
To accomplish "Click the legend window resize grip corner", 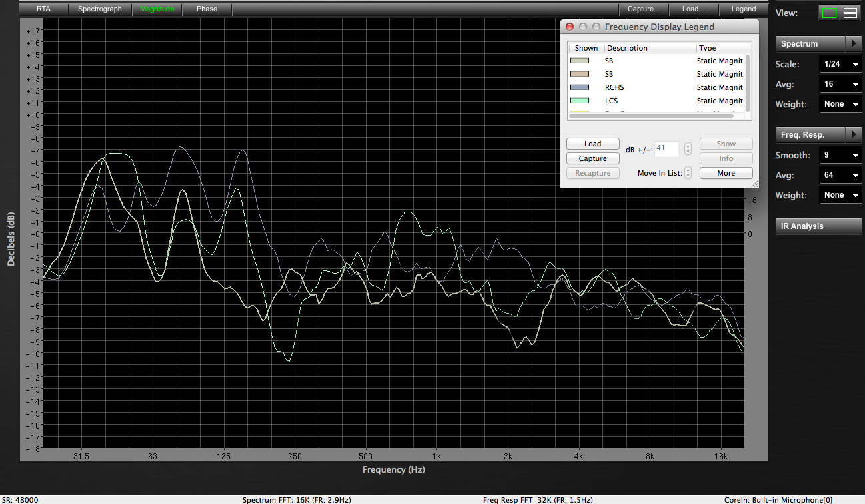I will [x=754, y=182].
